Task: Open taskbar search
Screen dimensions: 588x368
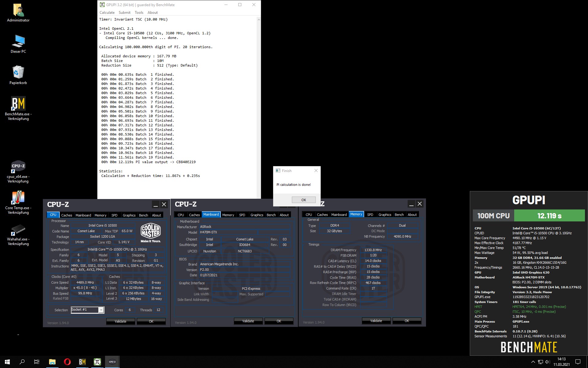Action: point(22,362)
